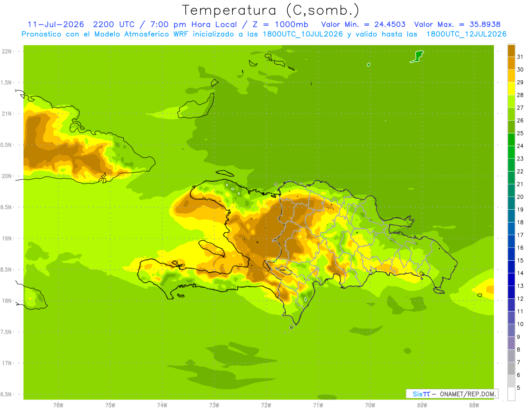The image size is (532, 411).
Task: Click the '70W' longitude axis label
Action: tap(370, 405)
